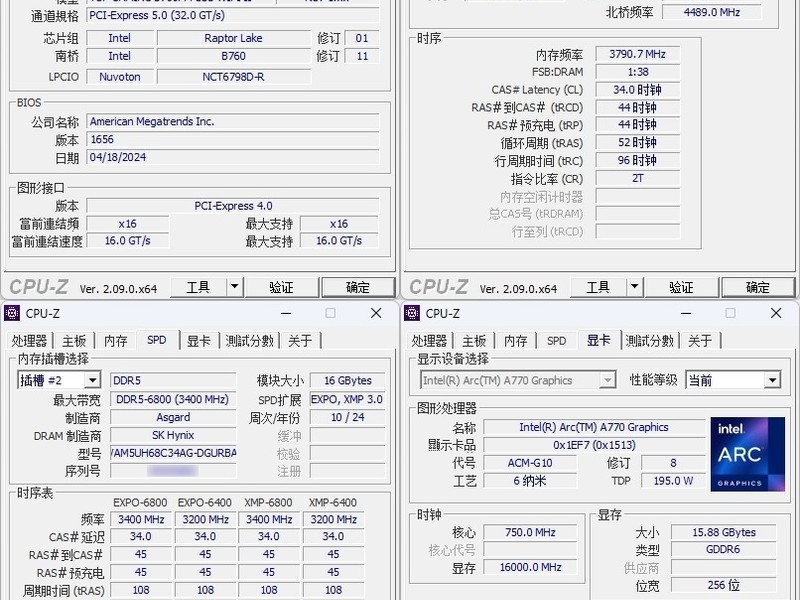Click the SK Hynix DRAM manufacturer field
This screenshot has height=600, width=800.
[173, 435]
